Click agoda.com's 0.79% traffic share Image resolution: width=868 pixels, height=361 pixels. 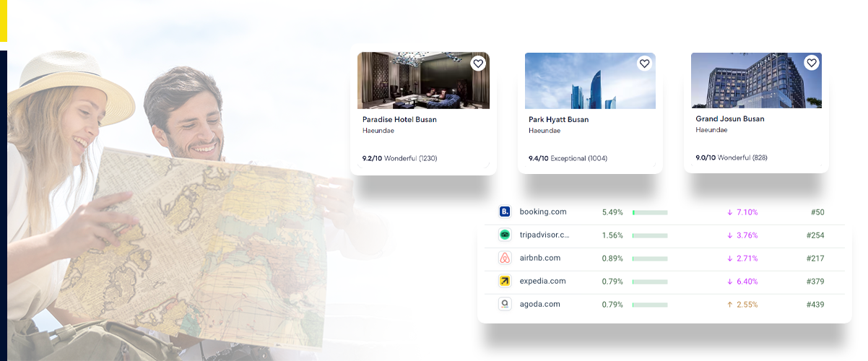pyautogui.click(x=612, y=305)
